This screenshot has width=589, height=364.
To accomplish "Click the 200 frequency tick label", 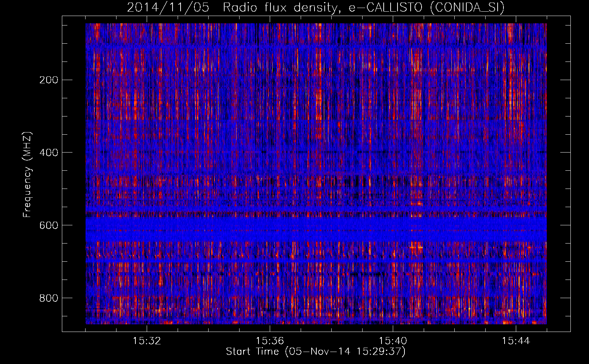I will click(x=48, y=80).
